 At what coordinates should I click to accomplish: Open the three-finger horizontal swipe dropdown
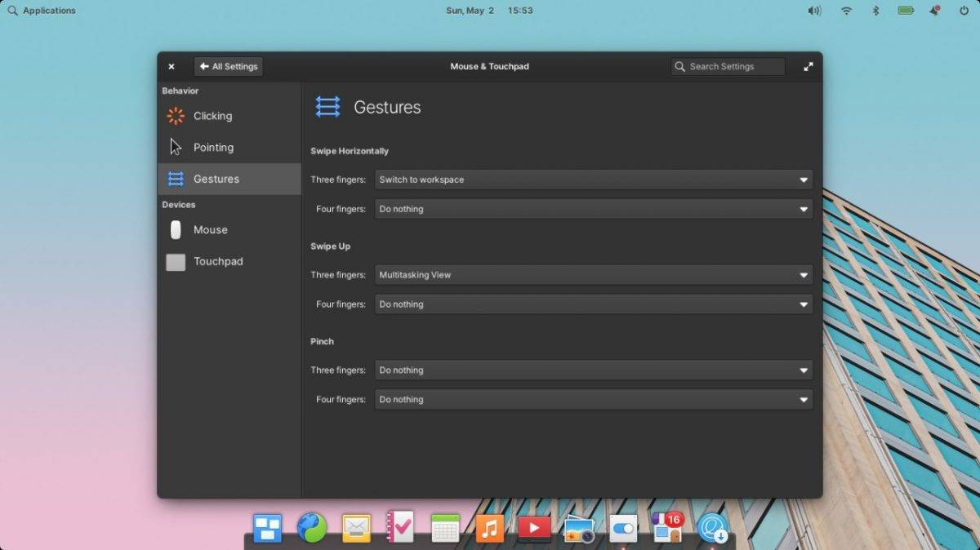pos(593,180)
